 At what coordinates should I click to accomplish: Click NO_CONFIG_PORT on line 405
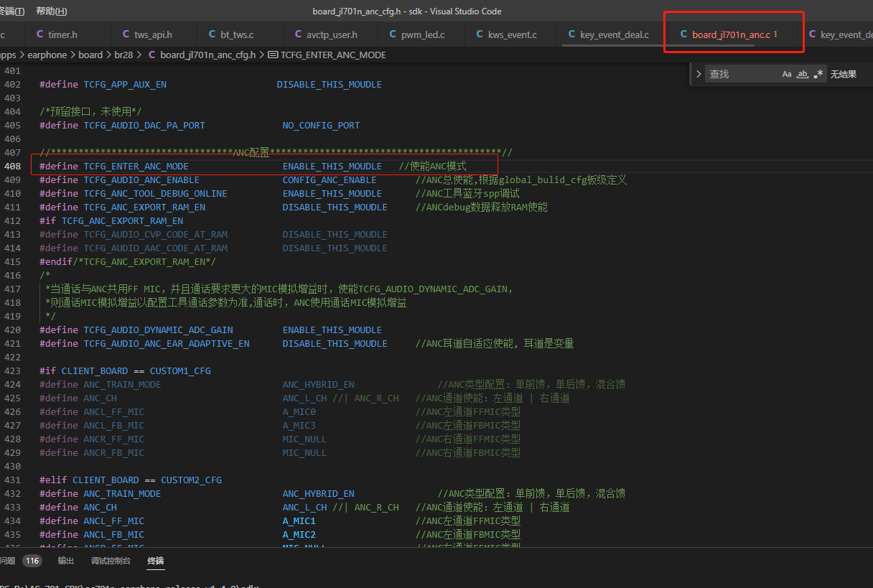pyautogui.click(x=321, y=126)
